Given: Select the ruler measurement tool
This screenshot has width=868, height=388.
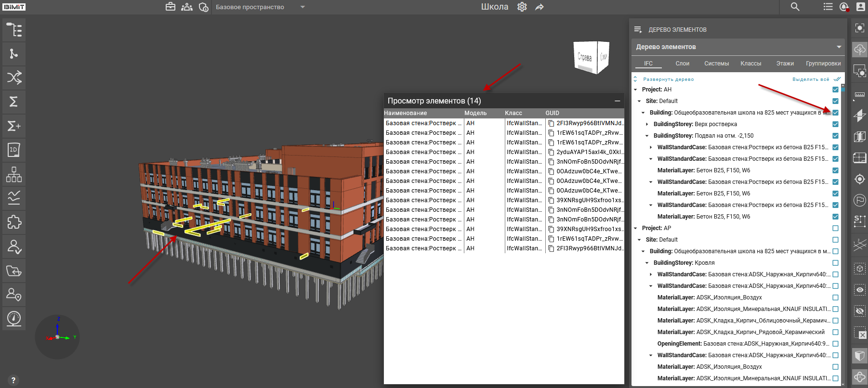Looking at the screenshot, I should click(x=860, y=94).
